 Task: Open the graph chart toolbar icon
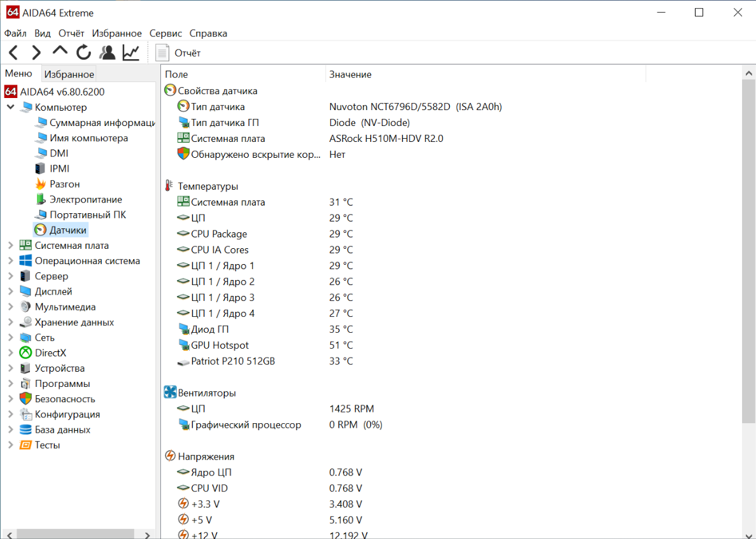coord(130,53)
